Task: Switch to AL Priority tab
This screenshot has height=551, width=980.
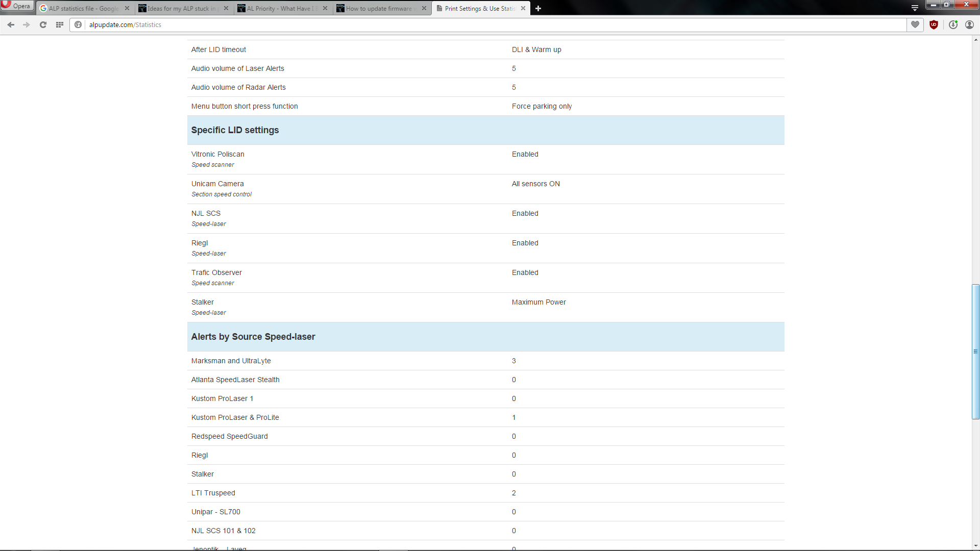Action: 280,8
